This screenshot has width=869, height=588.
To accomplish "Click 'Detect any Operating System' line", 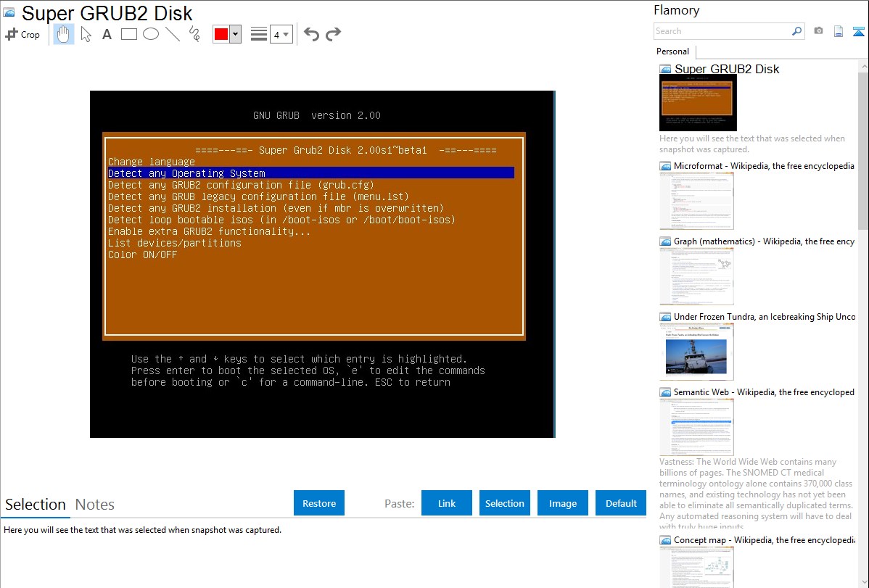I will [x=311, y=173].
